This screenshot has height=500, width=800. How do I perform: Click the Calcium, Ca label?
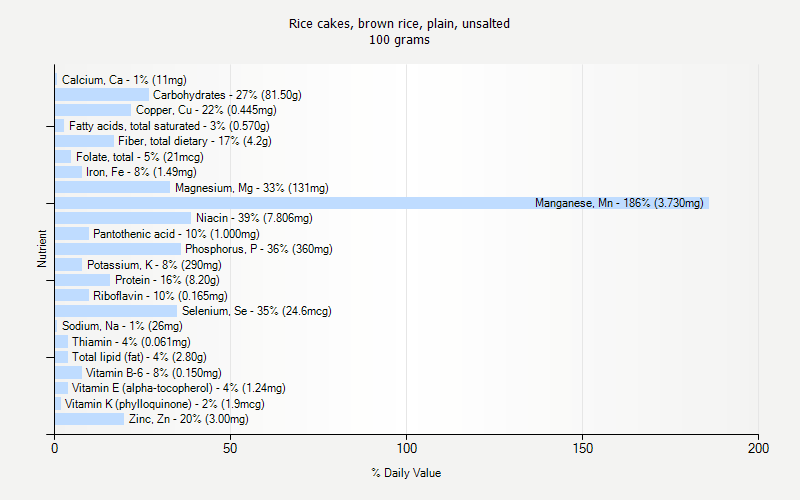tap(124, 80)
